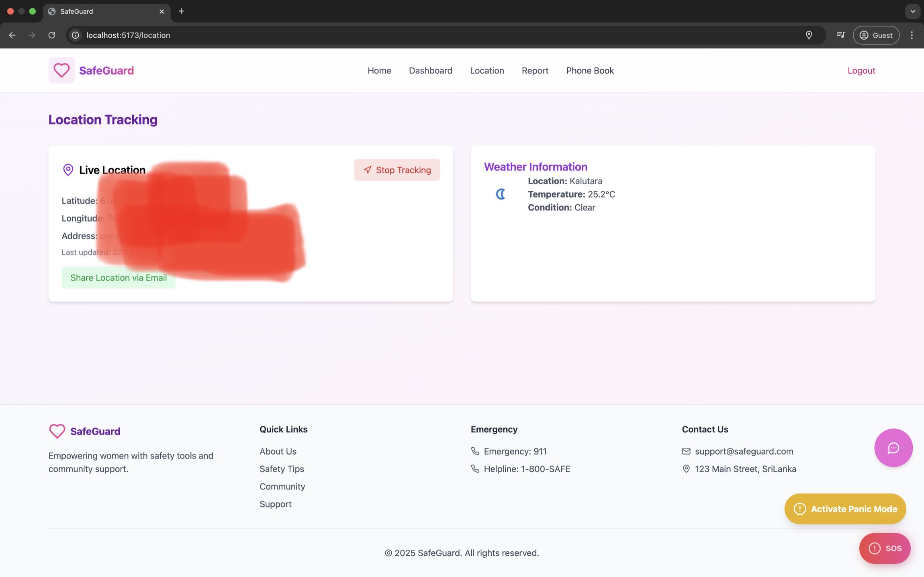Open the browser three-dot menu
This screenshot has width=924, height=577.
(x=912, y=35)
